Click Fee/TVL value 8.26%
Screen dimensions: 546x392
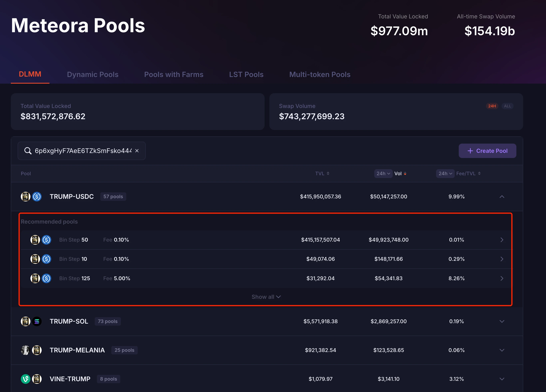point(457,278)
